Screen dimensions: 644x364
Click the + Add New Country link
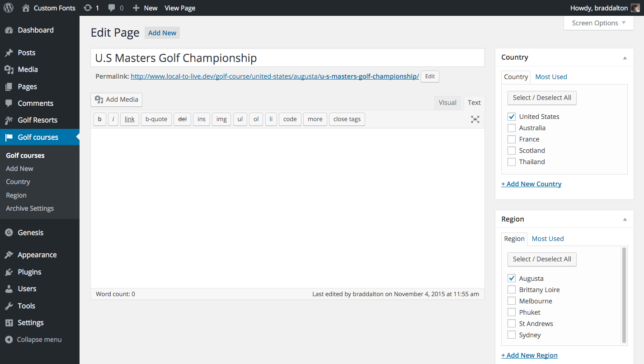coord(531,184)
